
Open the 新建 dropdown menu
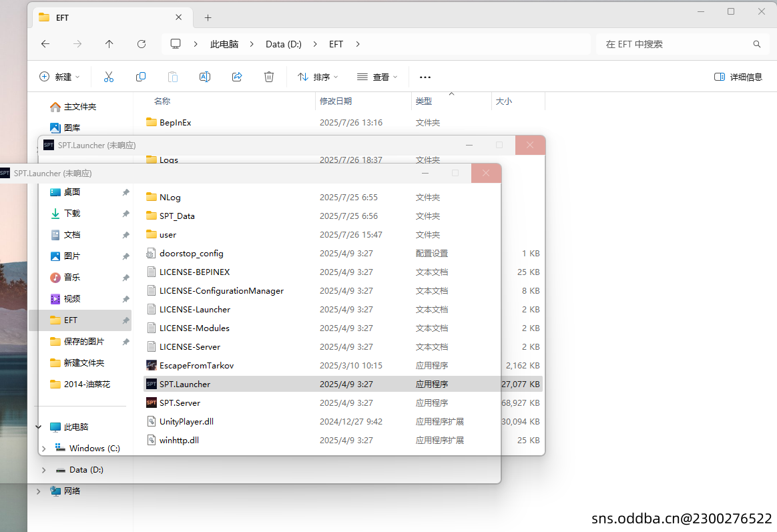[59, 77]
